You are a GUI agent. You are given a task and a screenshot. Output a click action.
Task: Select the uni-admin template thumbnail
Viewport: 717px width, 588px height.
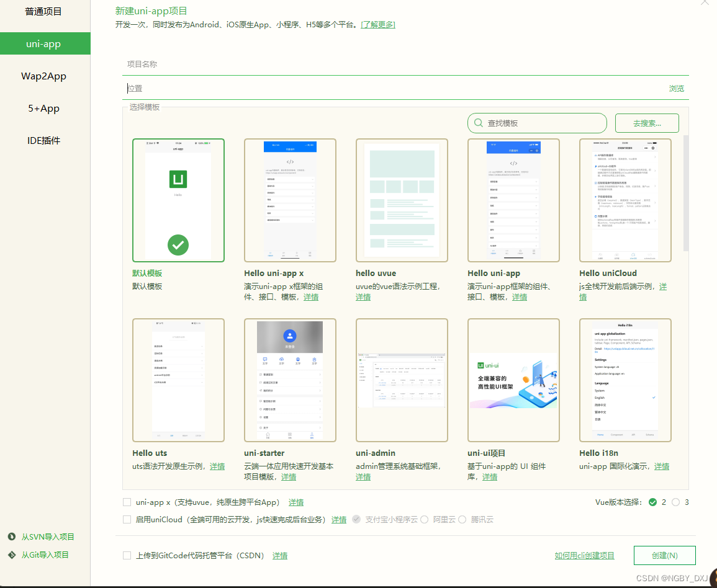click(x=402, y=380)
